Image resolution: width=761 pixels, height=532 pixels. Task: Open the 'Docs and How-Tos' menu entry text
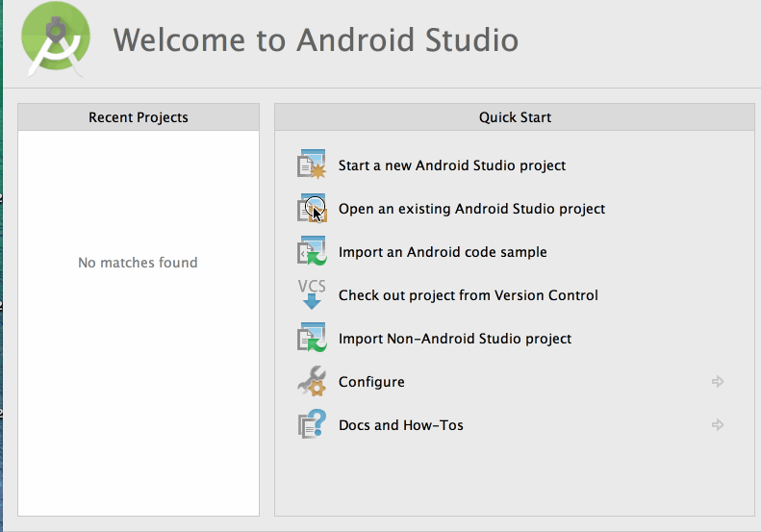pos(400,425)
